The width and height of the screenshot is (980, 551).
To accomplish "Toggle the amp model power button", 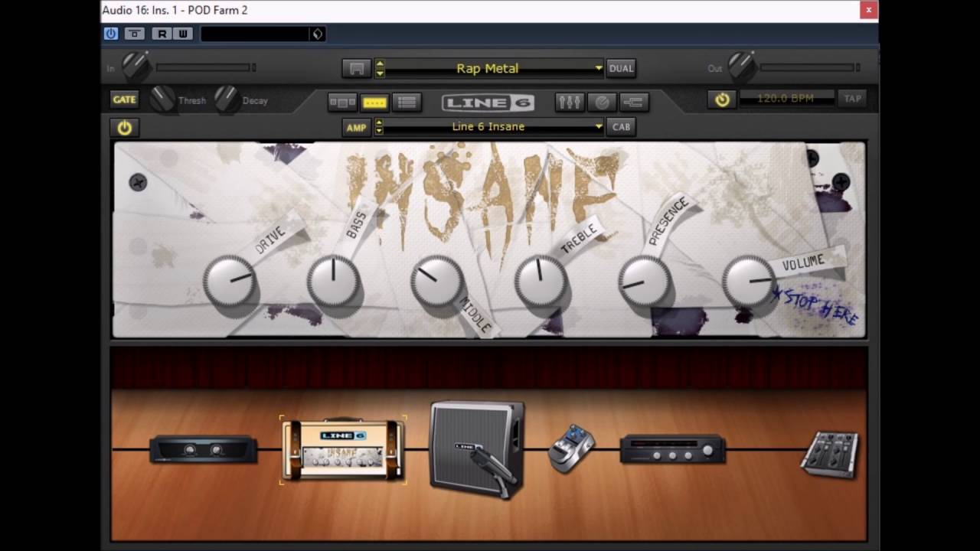I will point(124,128).
